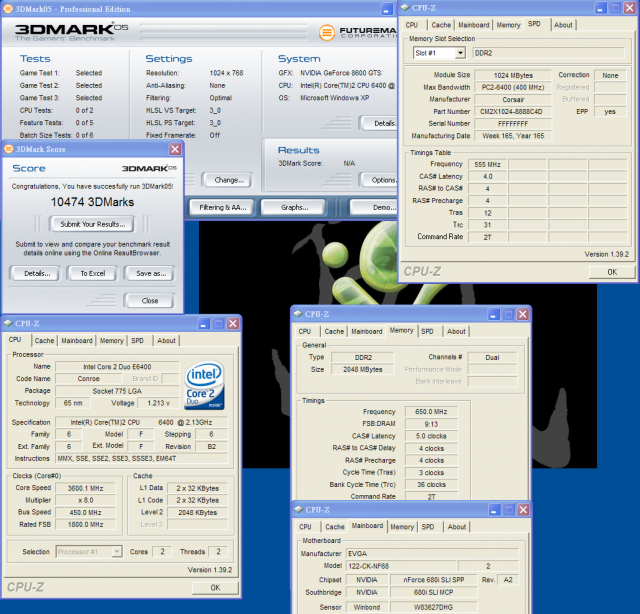Click OK in CPU-Z SPD window

point(612,272)
